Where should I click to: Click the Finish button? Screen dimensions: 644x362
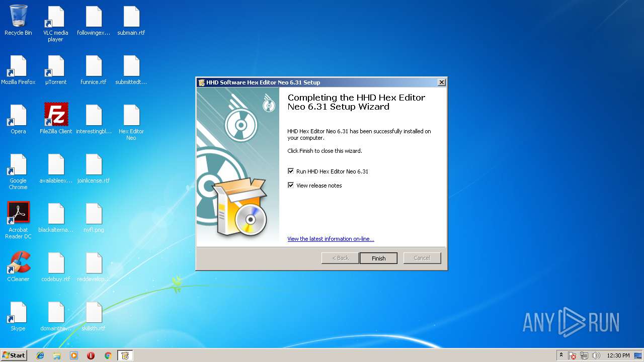click(378, 258)
